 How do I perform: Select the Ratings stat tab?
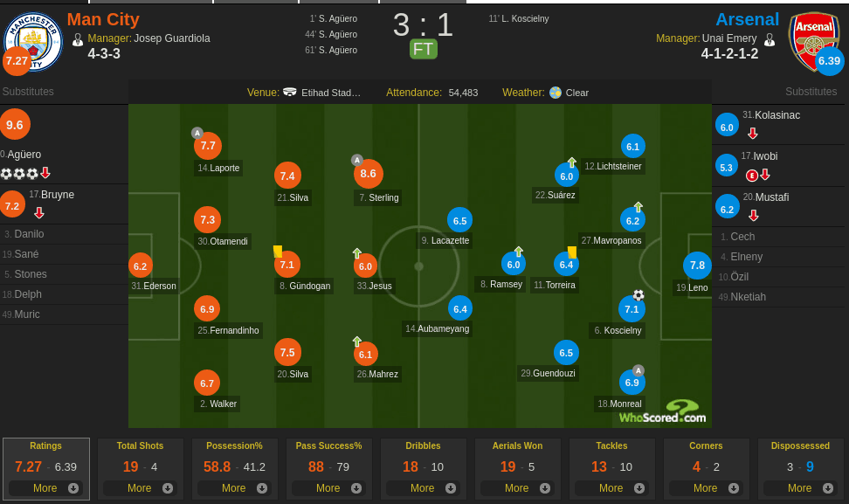(46, 469)
